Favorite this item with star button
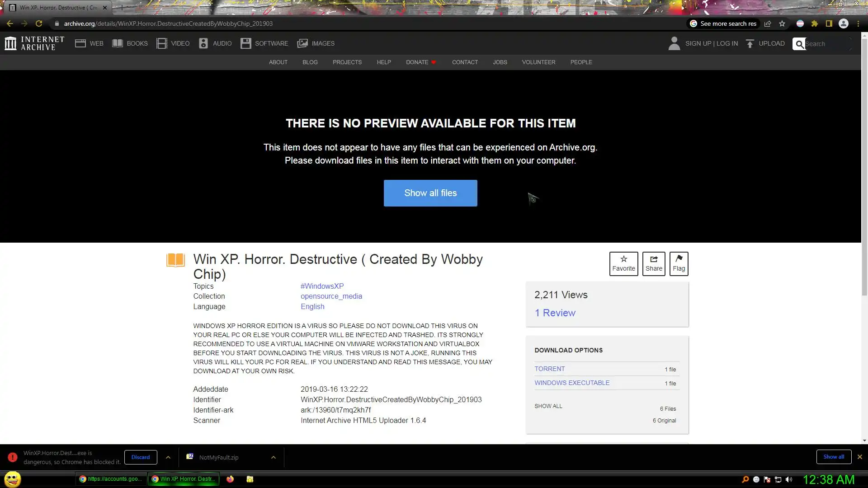Screen dimensions: 868x488 tap(623, 263)
